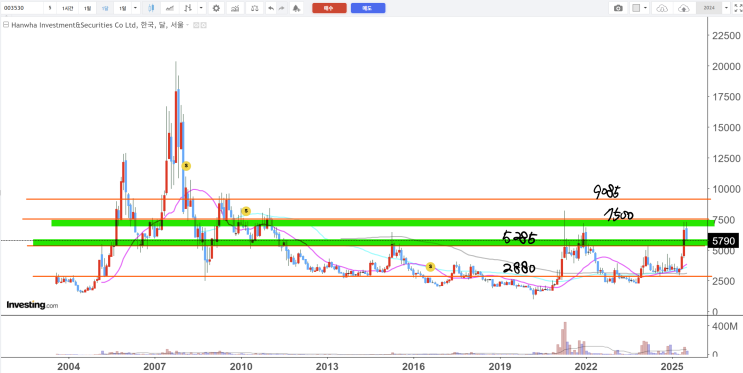Choose the candlestick chart style icon
The height and width of the screenshot is (373, 743).
pyautogui.click(x=151, y=8)
